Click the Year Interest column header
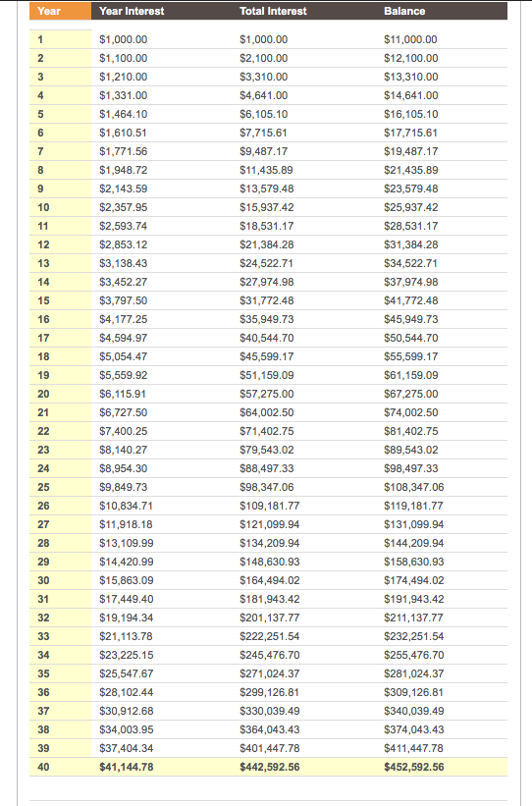 point(132,11)
